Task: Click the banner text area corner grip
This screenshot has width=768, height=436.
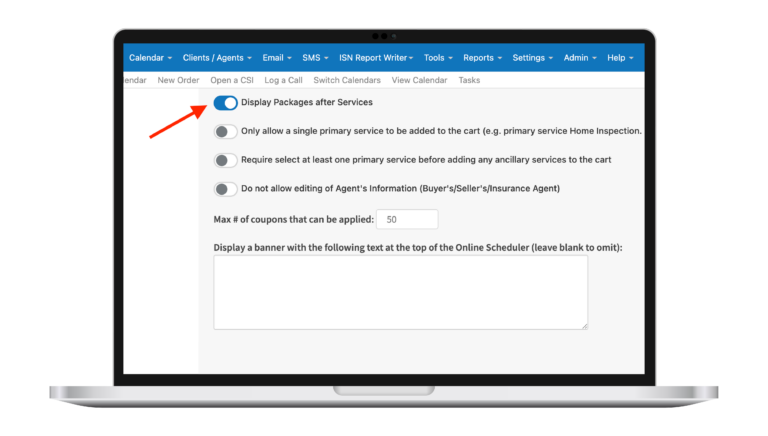Action: [x=585, y=326]
